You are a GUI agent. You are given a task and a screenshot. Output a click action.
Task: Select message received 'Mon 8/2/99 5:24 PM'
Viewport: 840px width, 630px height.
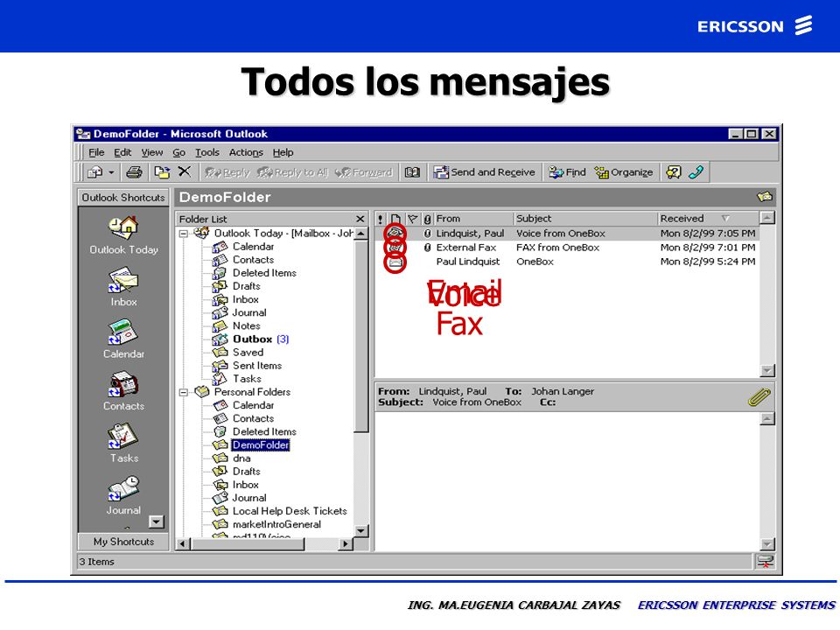pos(707,262)
